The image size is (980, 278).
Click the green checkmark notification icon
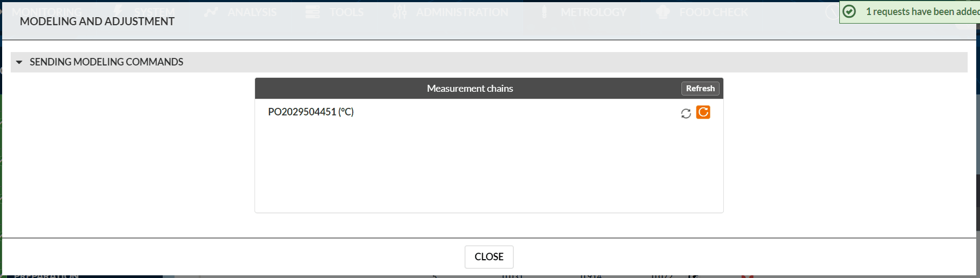[x=849, y=12]
